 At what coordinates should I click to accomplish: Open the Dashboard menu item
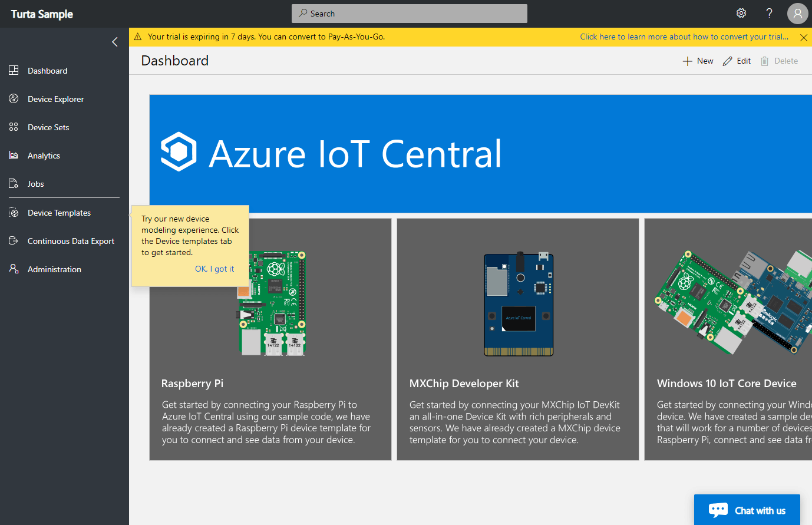tap(48, 71)
